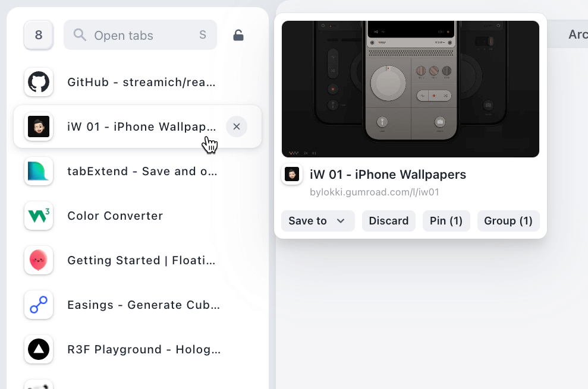Open the bylokki.gumroad.com link in preview
588x389 pixels.
click(374, 192)
